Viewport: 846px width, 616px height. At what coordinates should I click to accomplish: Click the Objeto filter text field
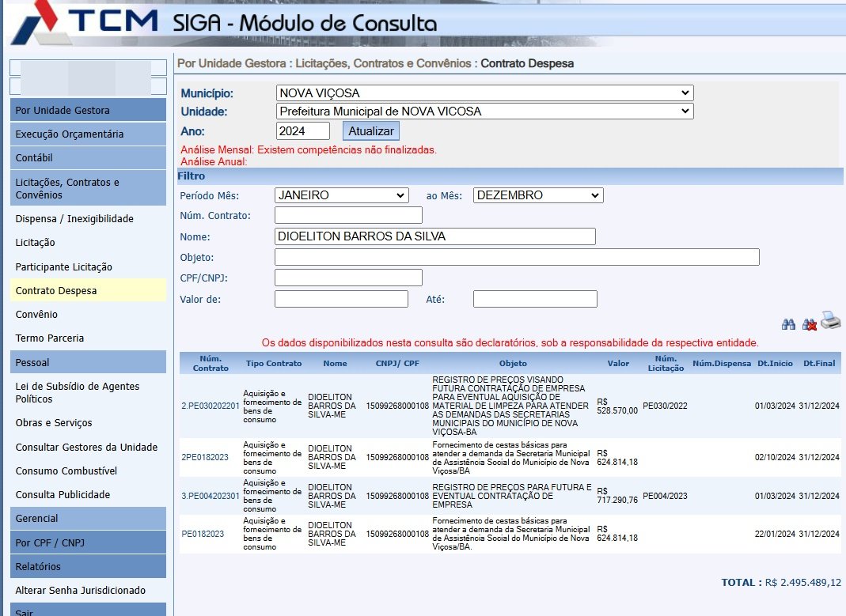coord(516,258)
